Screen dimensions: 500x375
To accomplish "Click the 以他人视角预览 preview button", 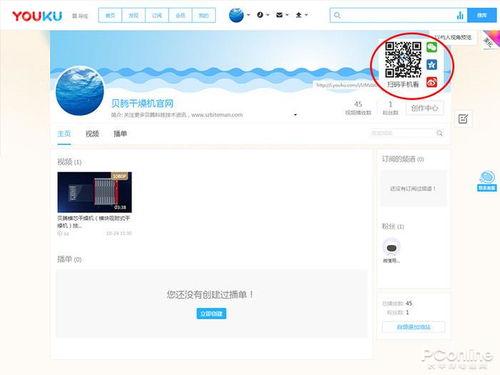I will 453,37.
